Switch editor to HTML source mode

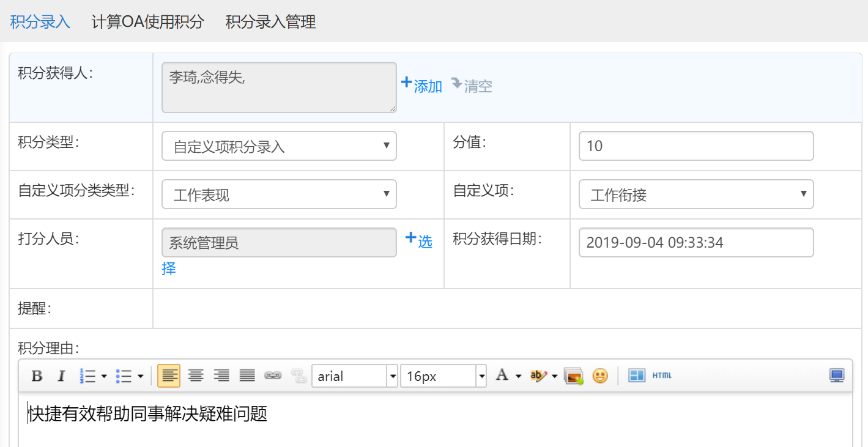point(661,375)
